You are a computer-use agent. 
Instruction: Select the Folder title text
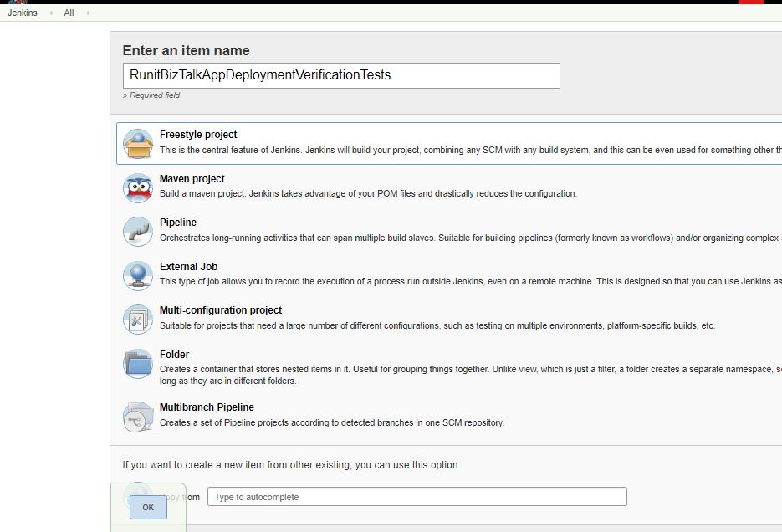click(x=174, y=355)
